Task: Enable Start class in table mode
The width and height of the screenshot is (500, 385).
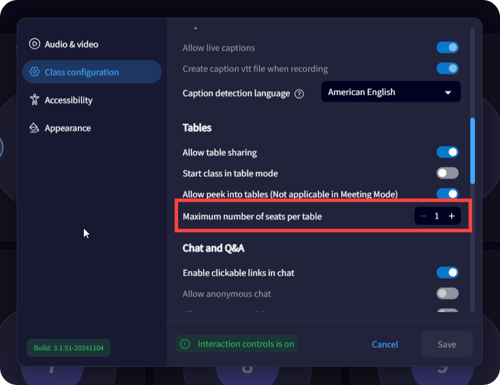Action: tap(448, 173)
